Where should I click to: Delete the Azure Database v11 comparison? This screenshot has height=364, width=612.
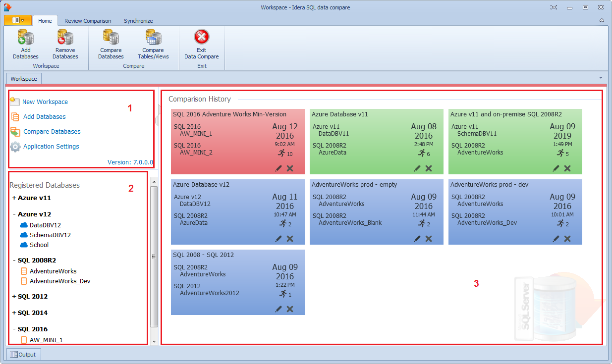click(x=429, y=168)
